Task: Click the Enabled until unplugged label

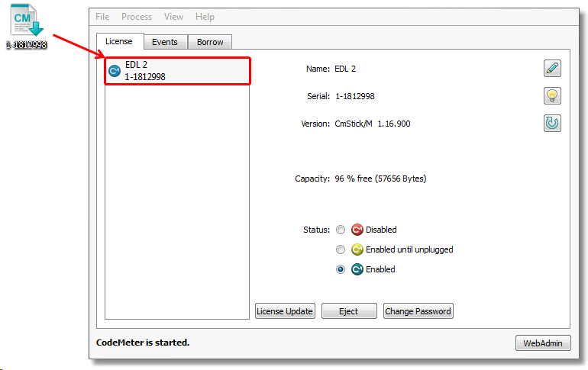Action: [x=409, y=249]
